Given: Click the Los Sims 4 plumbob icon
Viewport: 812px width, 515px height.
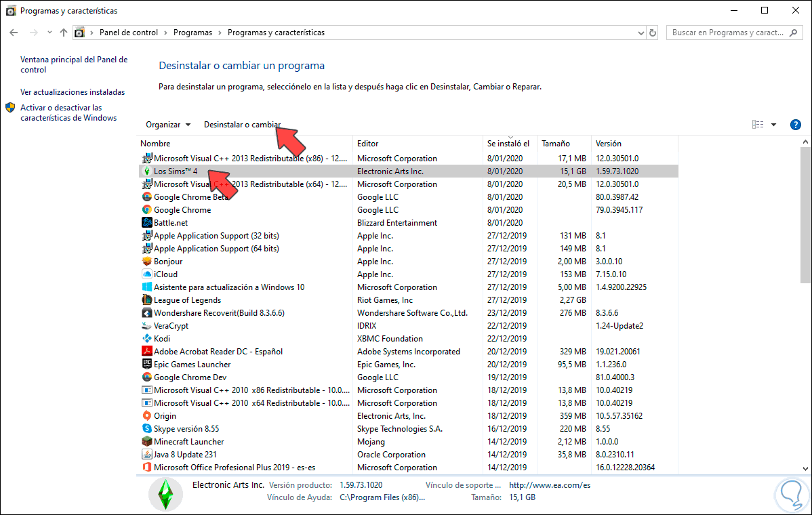Looking at the screenshot, I should click(147, 171).
